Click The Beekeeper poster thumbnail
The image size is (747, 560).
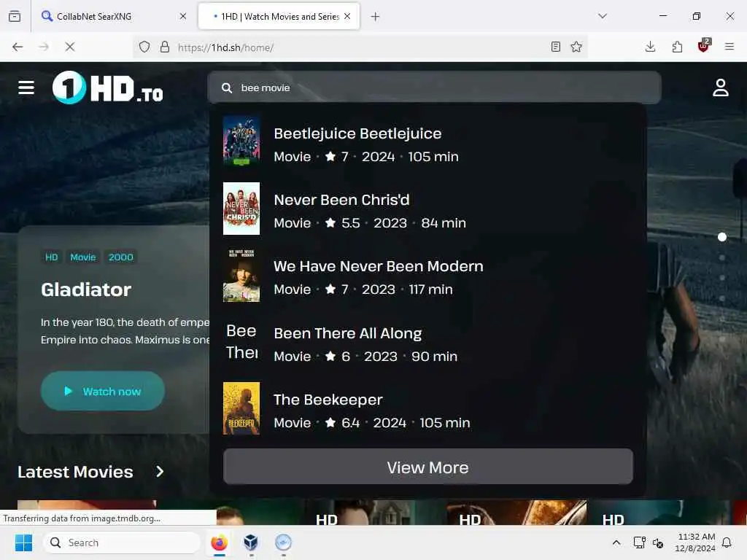[x=241, y=408]
